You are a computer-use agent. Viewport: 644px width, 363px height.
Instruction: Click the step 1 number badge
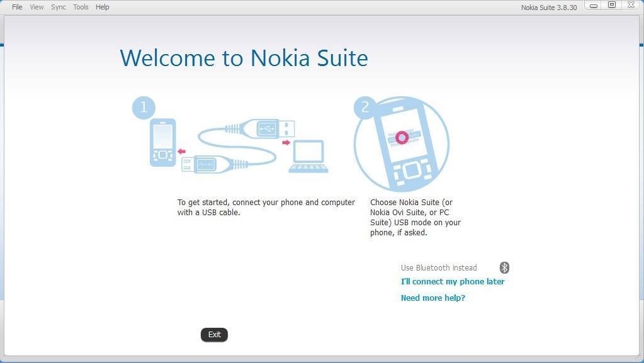(144, 108)
